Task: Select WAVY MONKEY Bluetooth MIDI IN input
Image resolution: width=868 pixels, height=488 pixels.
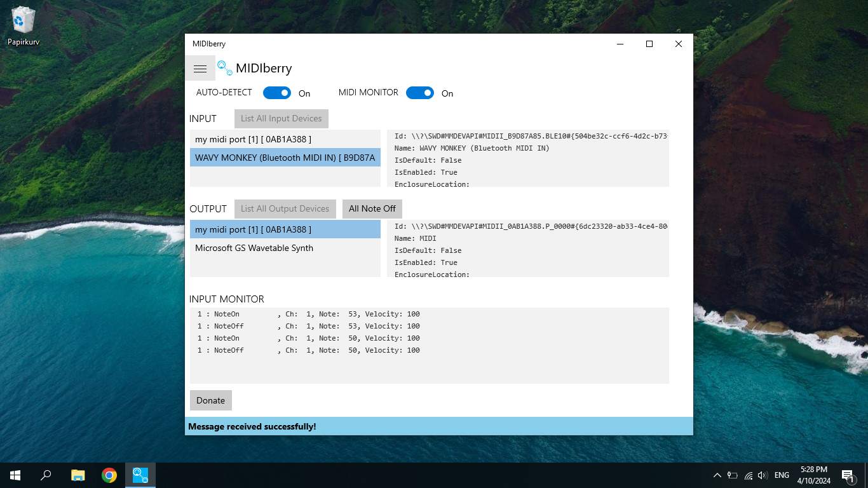Action: click(285, 158)
